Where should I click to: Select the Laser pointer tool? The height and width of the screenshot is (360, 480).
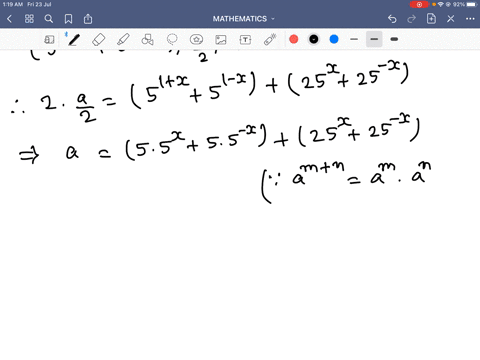[x=270, y=39]
